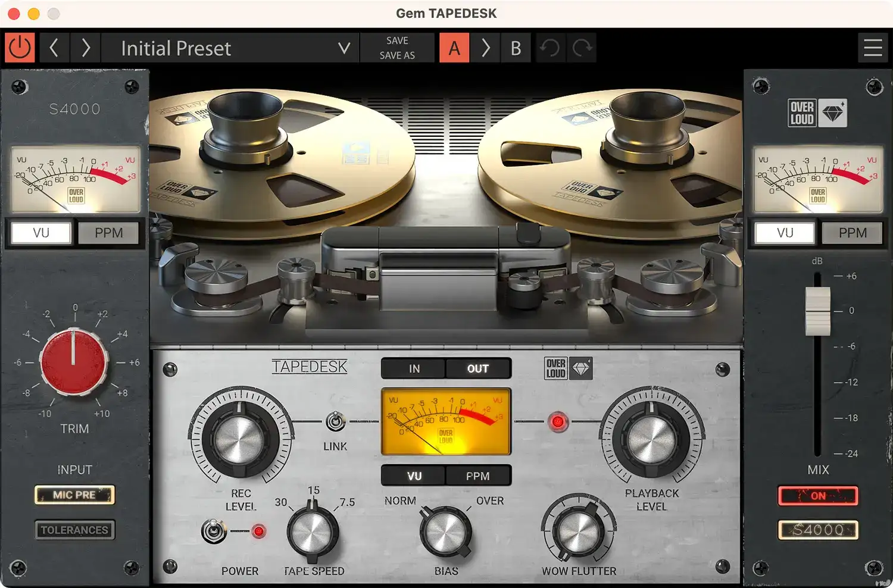Click the TOLERANCES button
This screenshot has height=588, width=893.
[x=74, y=530]
